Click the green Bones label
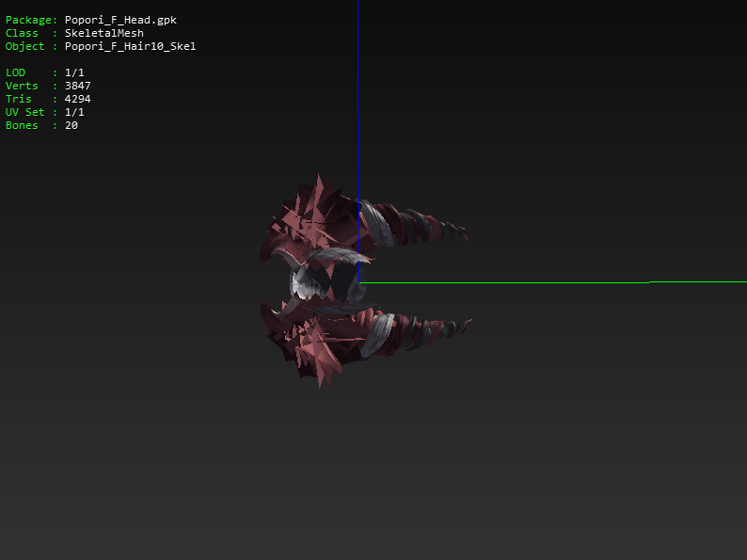The image size is (747, 560). point(22,125)
